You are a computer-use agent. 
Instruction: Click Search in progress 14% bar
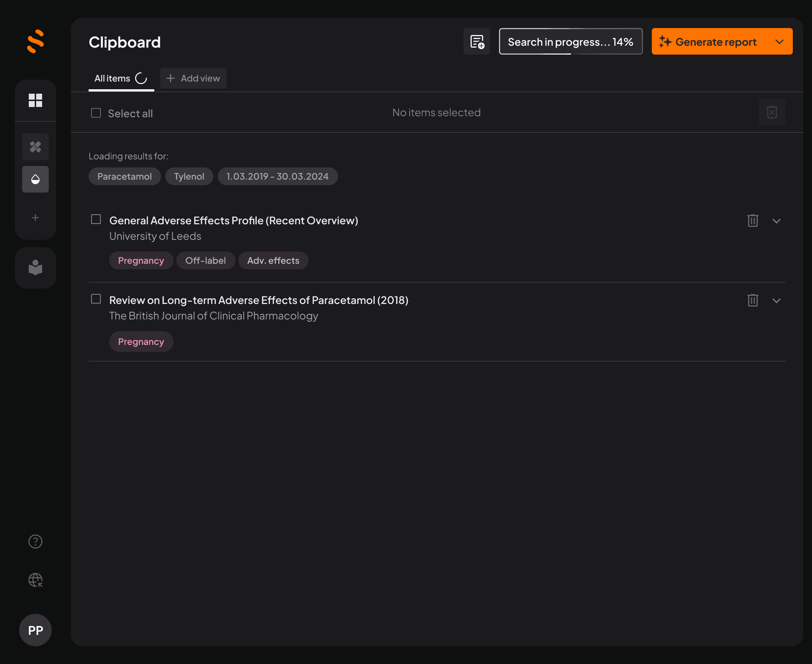click(x=571, y=42)
